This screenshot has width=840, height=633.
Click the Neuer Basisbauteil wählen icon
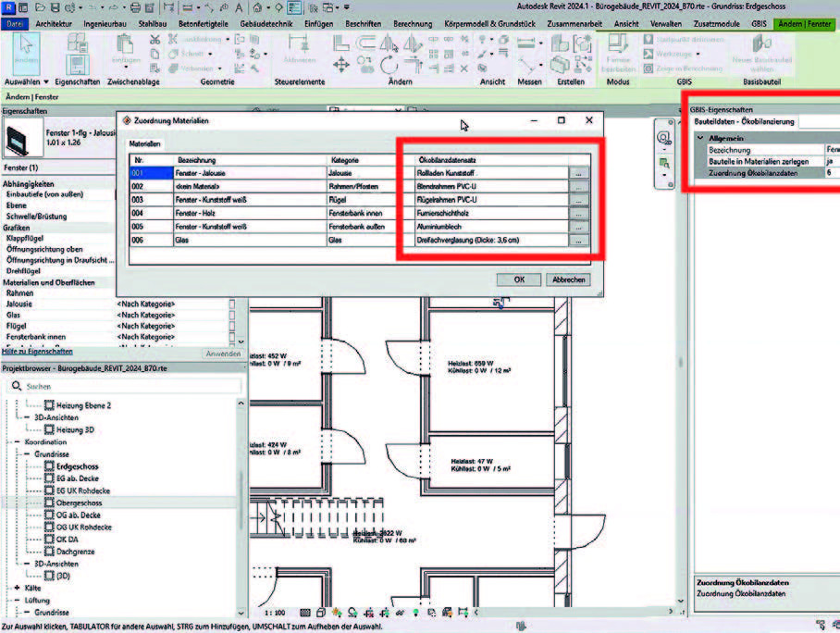click(761, 44)
